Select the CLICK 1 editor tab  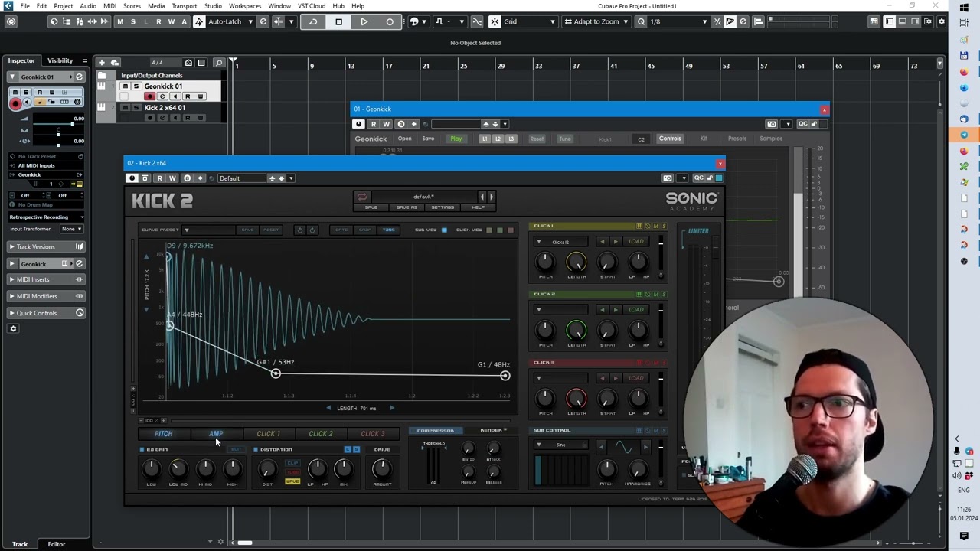pos(268,434)
